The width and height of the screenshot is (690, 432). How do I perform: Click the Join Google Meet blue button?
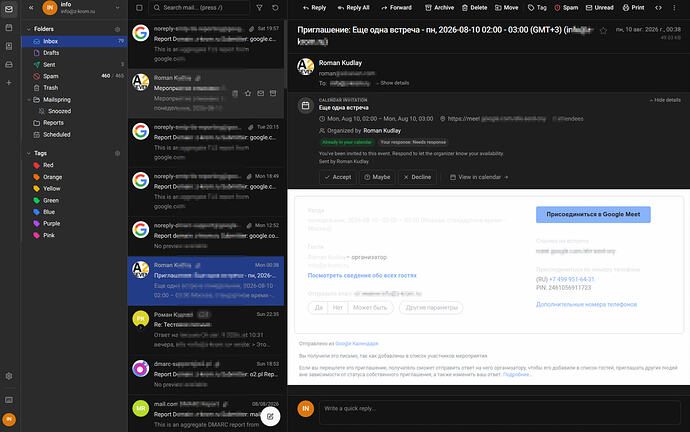(593, 214)
